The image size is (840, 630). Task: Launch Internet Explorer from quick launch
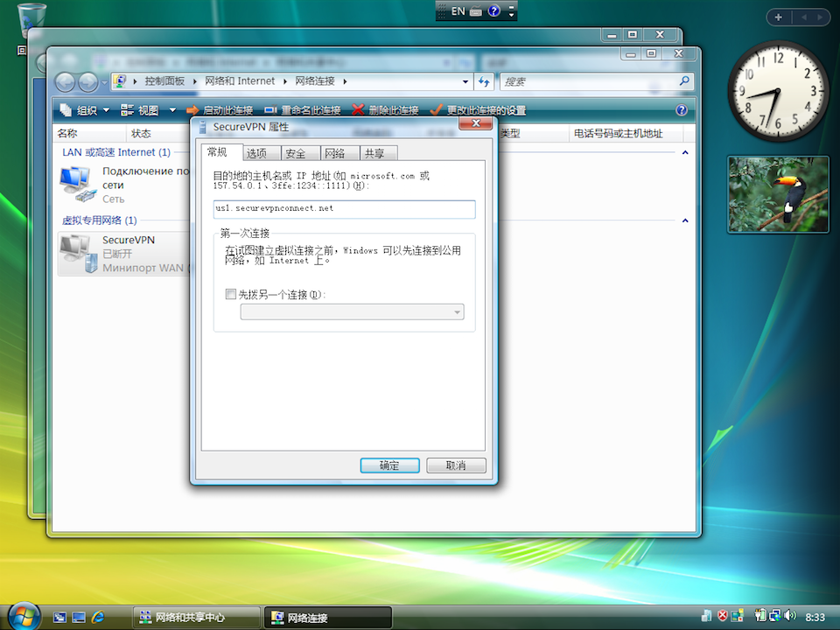pos(98,618)
